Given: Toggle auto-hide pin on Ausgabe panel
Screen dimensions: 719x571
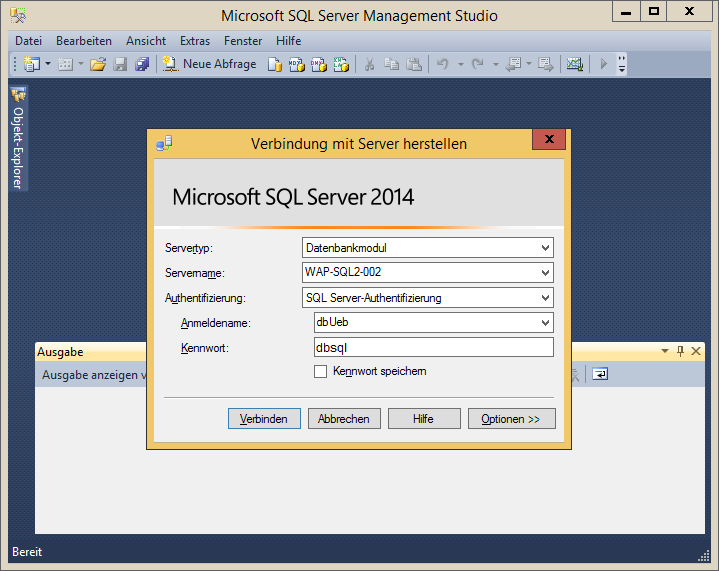Looking at the screenshot, I should tap(680, 351).
